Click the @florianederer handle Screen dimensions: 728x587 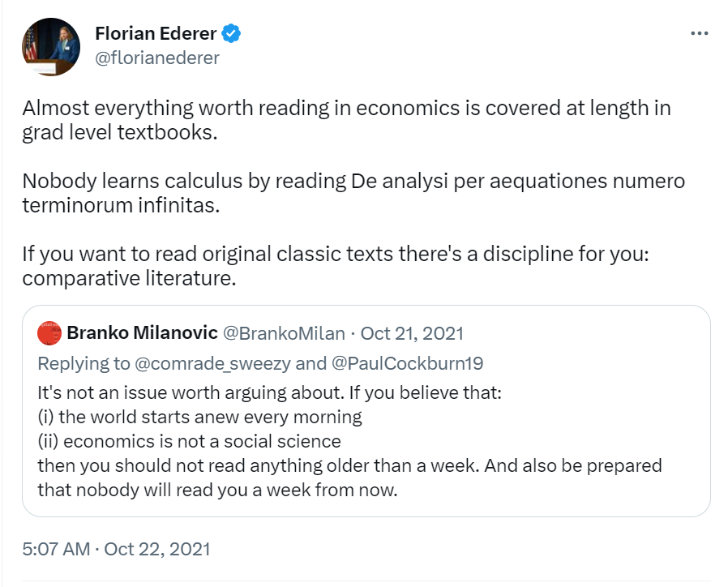coord(157,58)
